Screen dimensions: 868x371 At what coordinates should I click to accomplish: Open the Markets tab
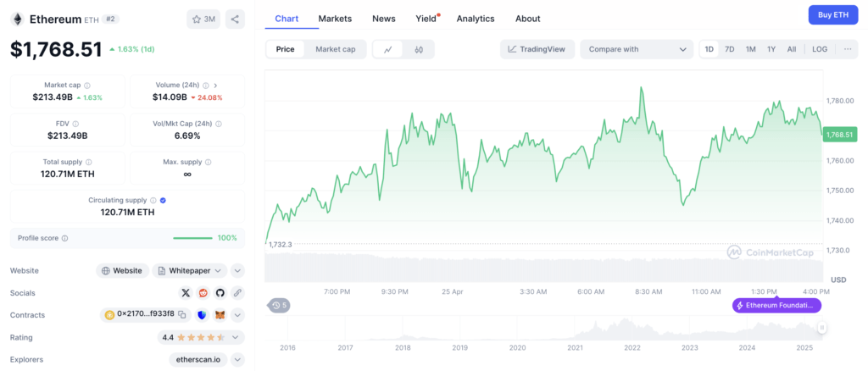[x=335, y=19]
